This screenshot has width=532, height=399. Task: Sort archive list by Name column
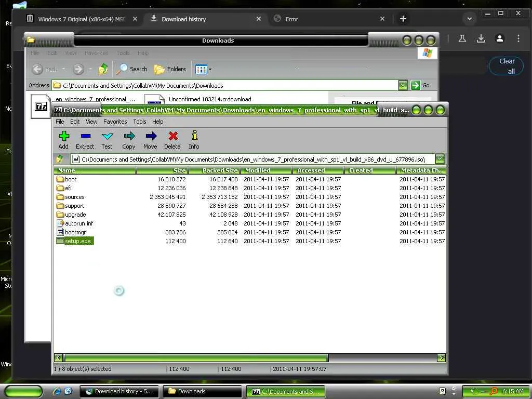tap(95, 170)
